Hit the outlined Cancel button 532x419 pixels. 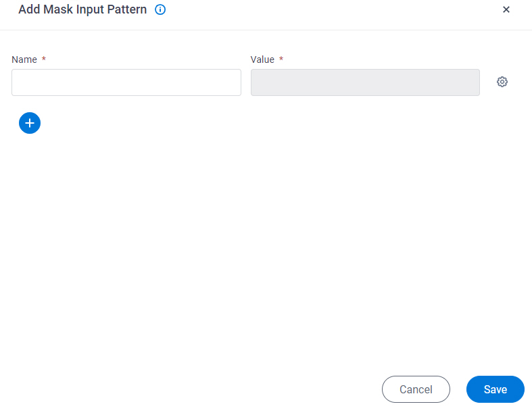coord(416,389)
